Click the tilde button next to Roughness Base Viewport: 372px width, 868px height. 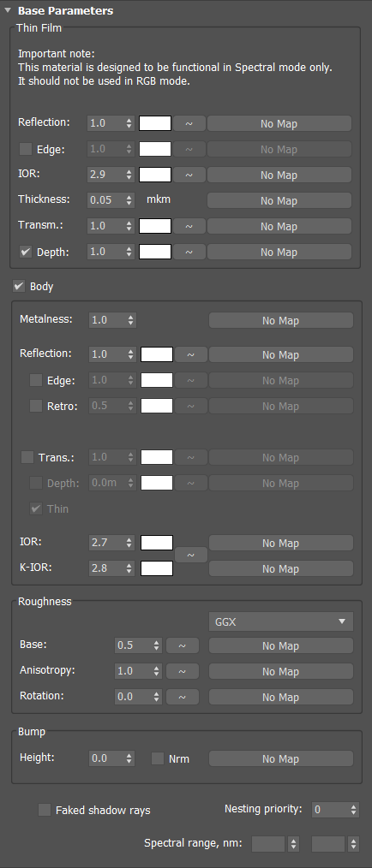183,646
